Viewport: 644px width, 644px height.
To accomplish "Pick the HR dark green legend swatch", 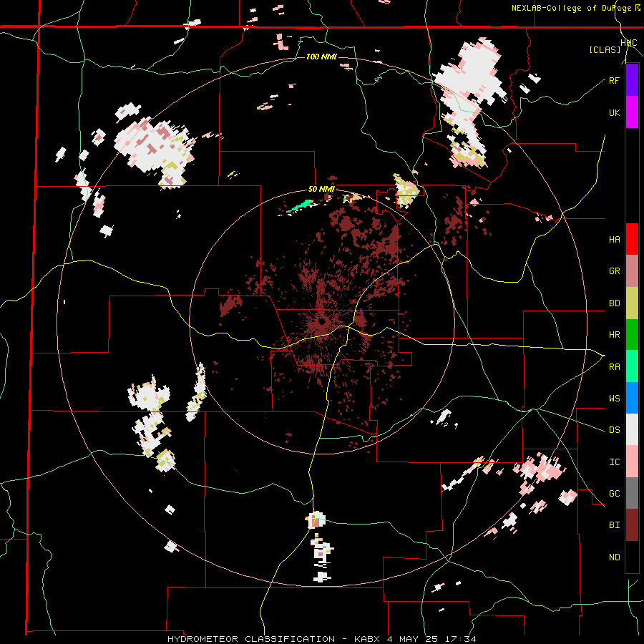I will (632, 334).
